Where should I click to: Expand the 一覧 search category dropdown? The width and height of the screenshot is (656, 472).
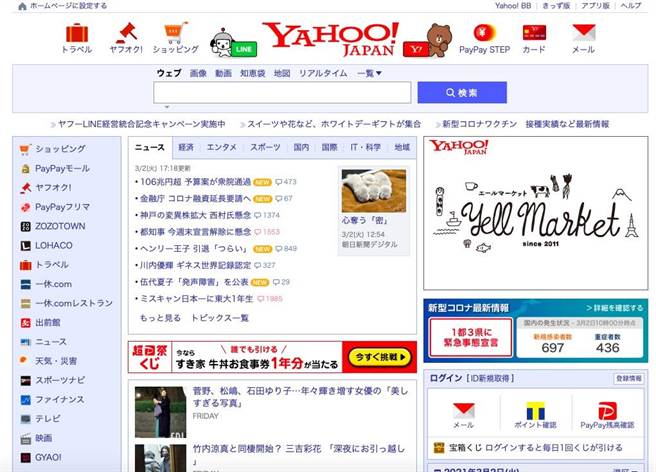pos(369,73)
